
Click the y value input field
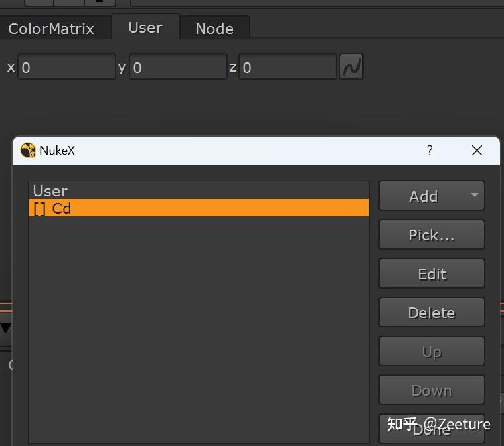tap(177, 68)
